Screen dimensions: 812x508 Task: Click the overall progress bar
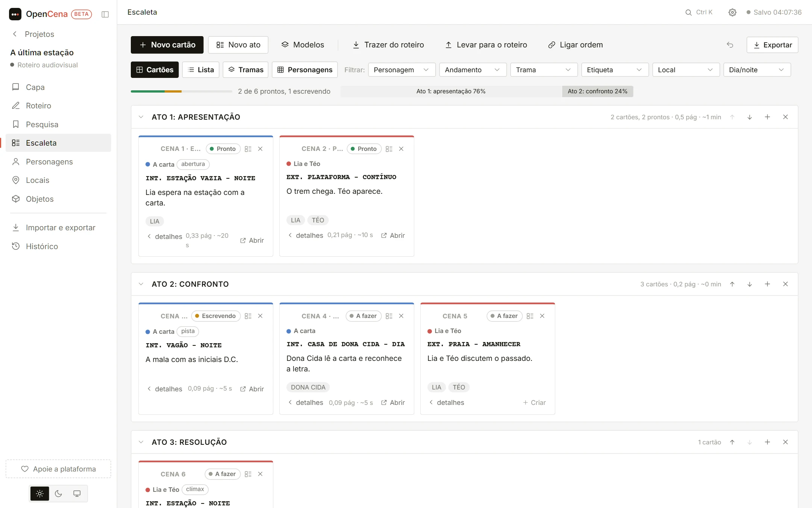(182, 91)
